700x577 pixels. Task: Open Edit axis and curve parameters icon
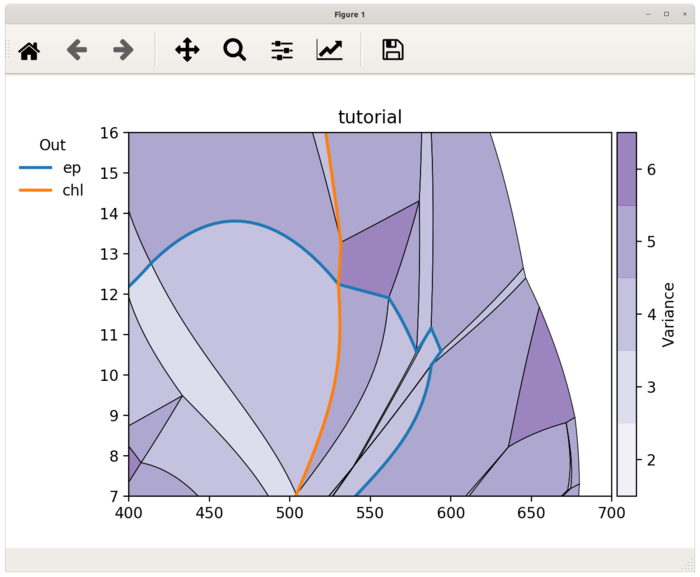(329, 50)
